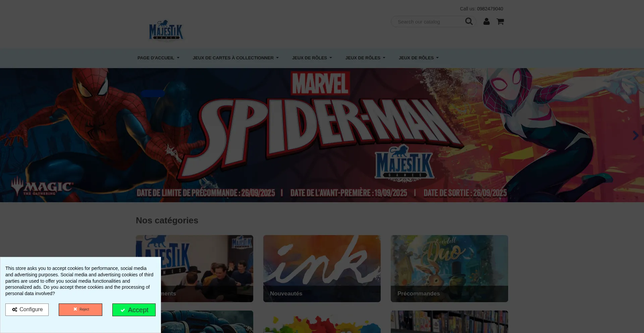This screenshot has width=644, height=333.
Task: Click the Spider-Man banner image
Action: (x=322, y=135)
